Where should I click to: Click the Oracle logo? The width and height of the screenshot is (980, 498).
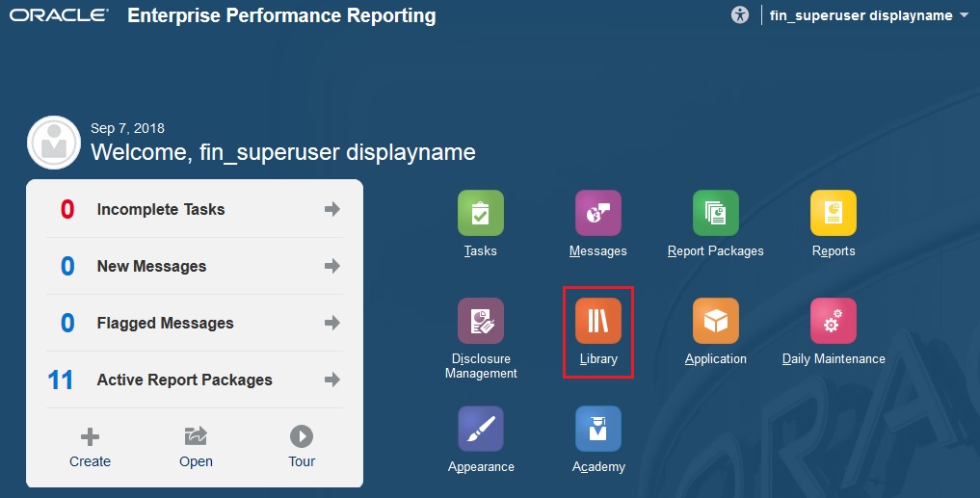click(59, 15)
